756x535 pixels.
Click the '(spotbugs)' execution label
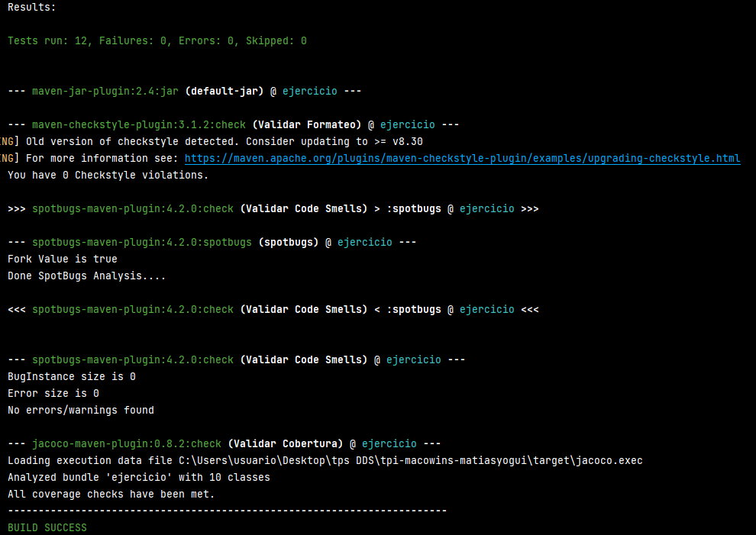[x=289, y=243]
